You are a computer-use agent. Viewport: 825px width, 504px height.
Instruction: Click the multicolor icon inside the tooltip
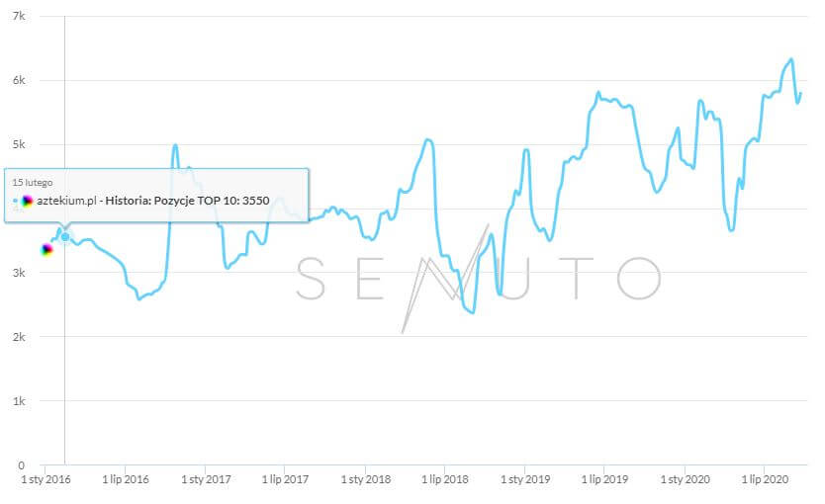(x=28, y=201)
